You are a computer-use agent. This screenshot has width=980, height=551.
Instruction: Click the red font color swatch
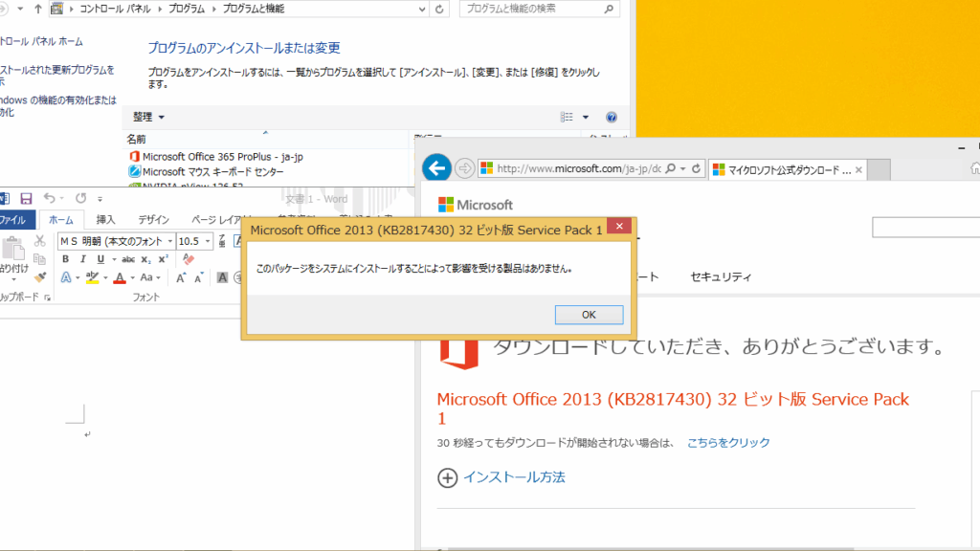click(x=119, y=278)
